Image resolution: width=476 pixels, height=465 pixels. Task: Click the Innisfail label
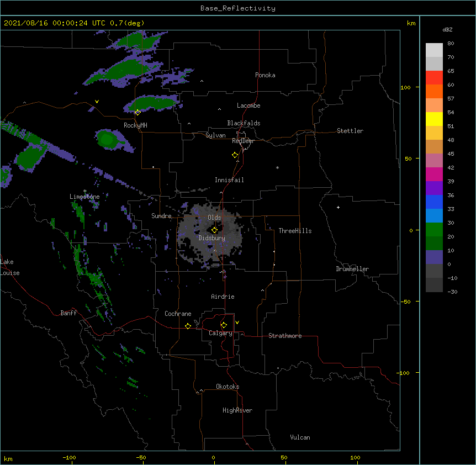click(x=229, y=180)
